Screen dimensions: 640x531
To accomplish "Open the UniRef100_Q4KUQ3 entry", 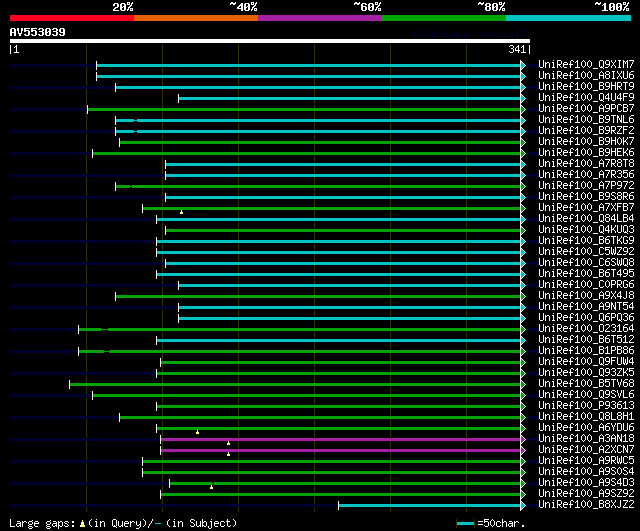I will pos(586,230).
